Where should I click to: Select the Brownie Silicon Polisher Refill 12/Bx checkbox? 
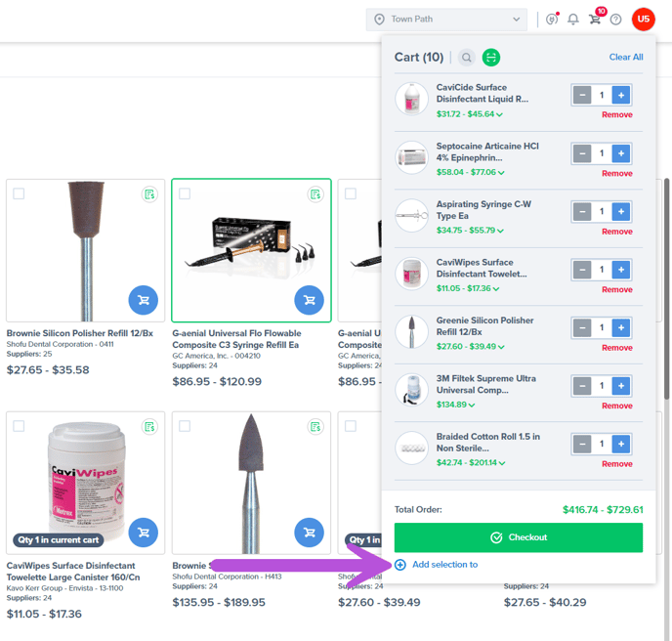[19, 193]
